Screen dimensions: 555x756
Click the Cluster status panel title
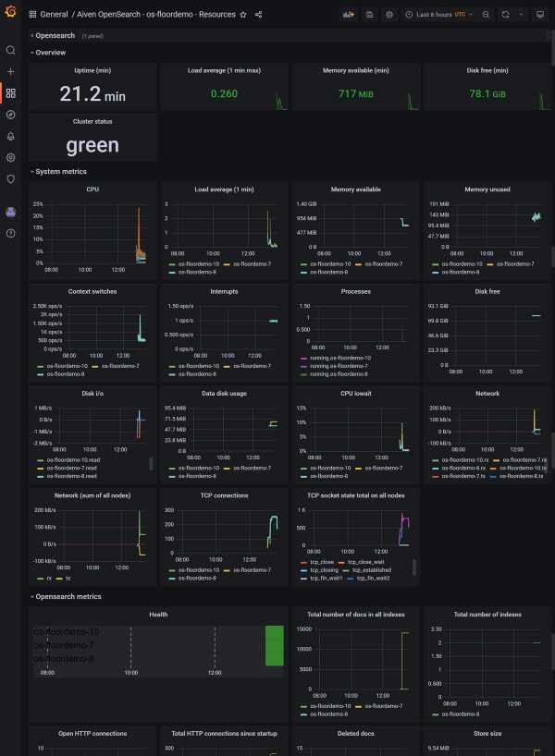click(x=92, y=121)
